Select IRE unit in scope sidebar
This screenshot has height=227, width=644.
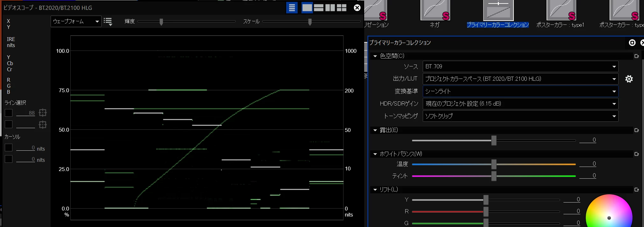(11, 39)
